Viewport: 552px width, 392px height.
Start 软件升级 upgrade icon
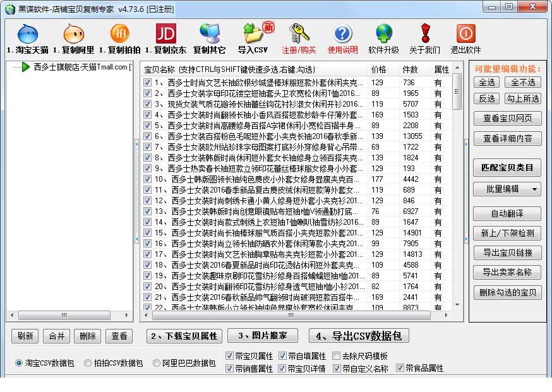384,34
